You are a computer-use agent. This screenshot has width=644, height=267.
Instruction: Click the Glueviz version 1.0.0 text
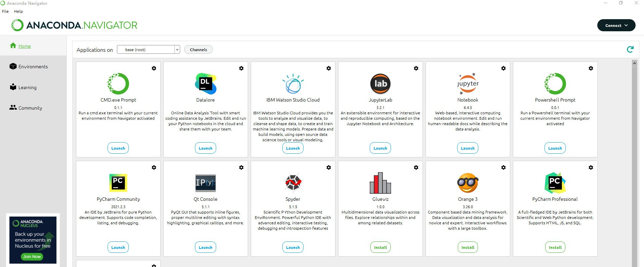(380, 207)
